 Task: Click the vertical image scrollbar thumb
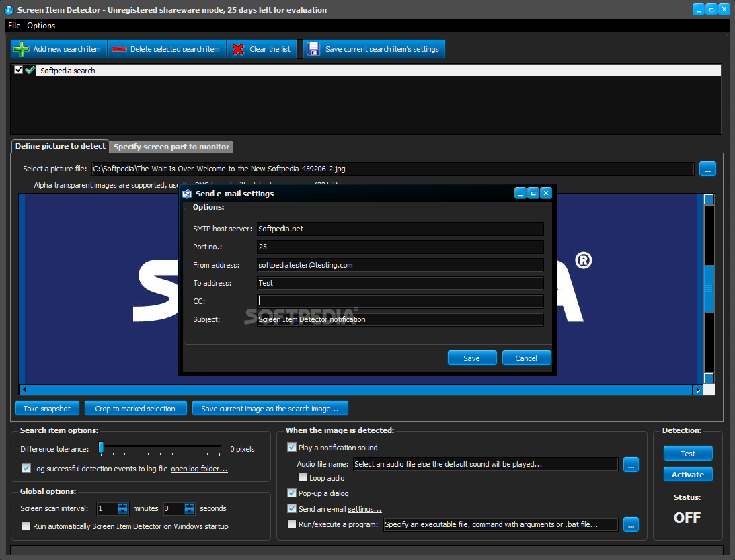709,288
